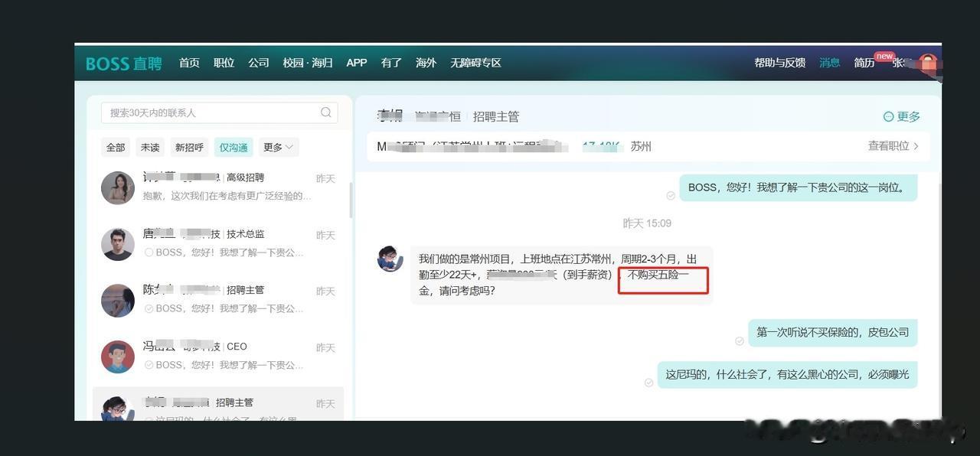Screen dimensions: 980x456
Task: Click the sender avatar beside the 常州项目 message
Action: click(x=390, y=259)
